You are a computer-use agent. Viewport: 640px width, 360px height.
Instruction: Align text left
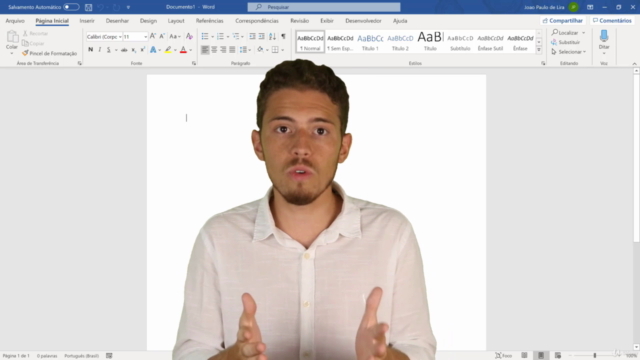(205, 49)
